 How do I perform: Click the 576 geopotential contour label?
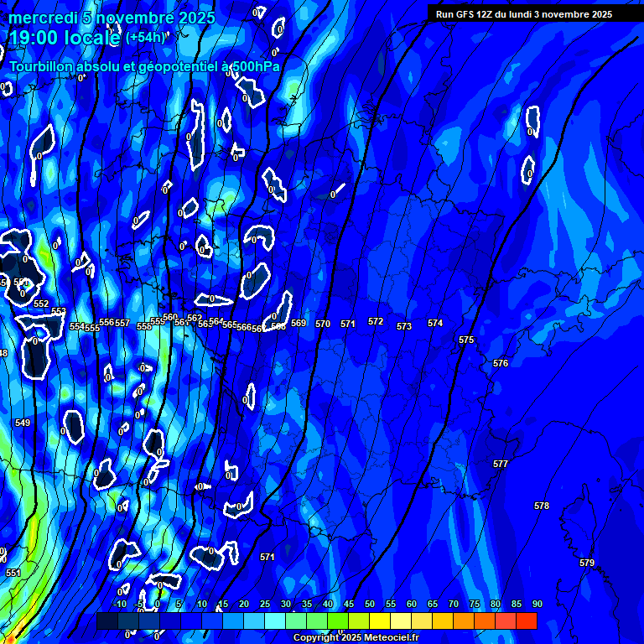click(x=501, y=363)
